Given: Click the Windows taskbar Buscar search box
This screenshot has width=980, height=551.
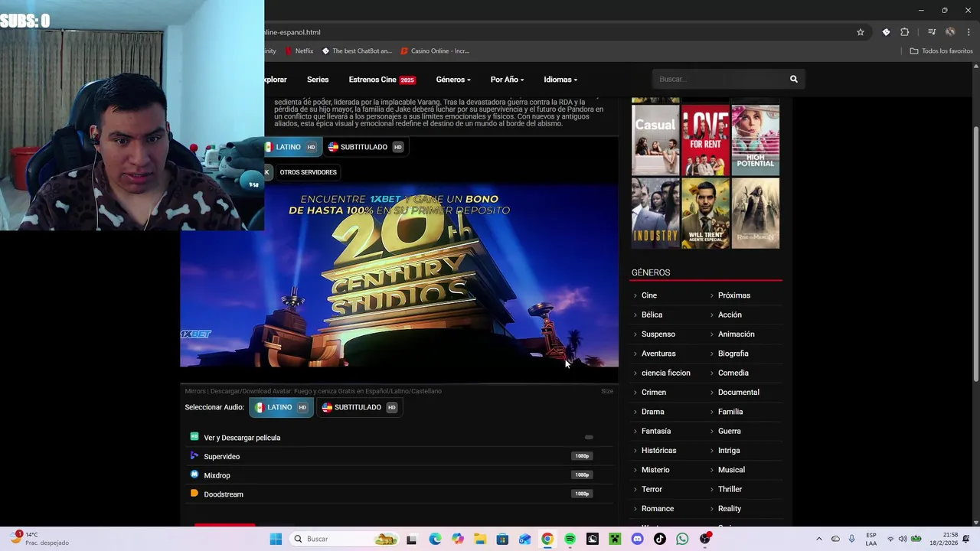Looking at the screenshot, I should click(345, 539).
